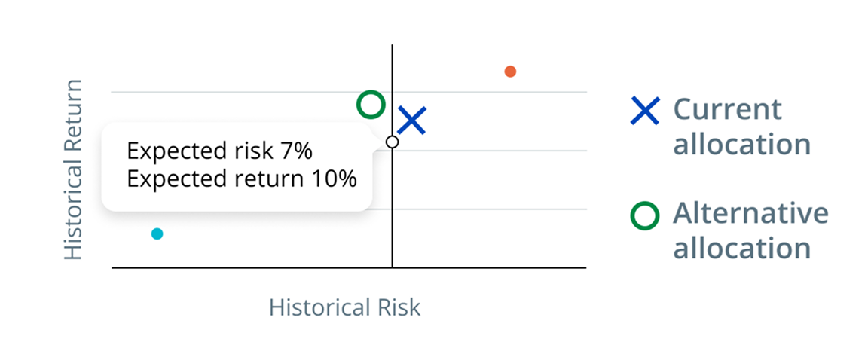This screenshot has width=868, height=348.
Task: Select the orange data point
Action: tap(510, 72)
